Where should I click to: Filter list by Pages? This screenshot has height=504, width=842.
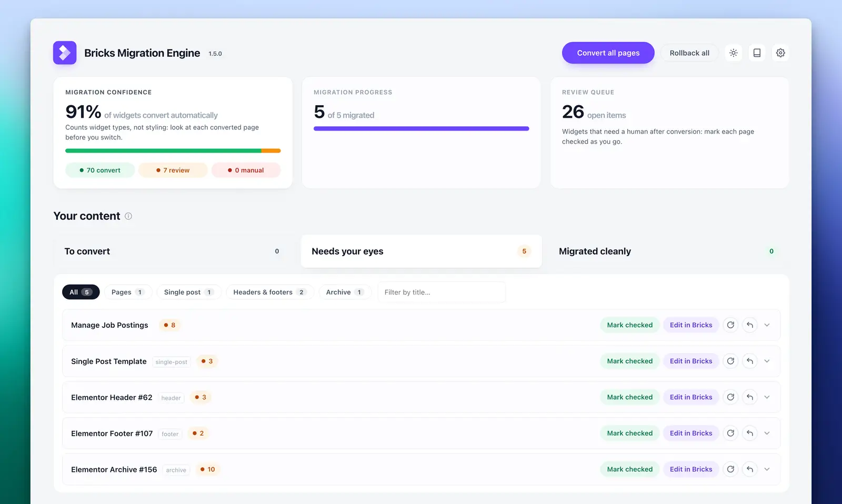coord(128,292)
